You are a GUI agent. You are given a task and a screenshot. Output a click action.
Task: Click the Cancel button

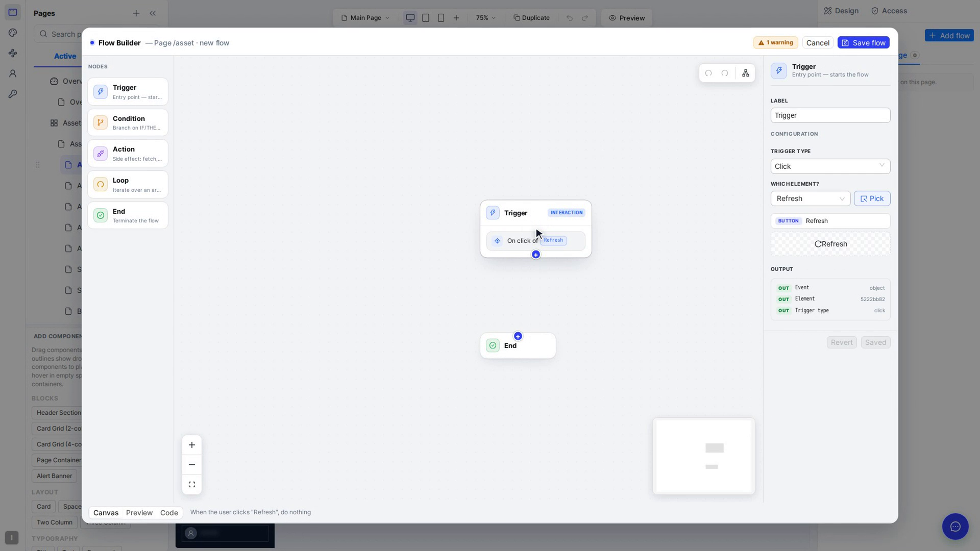[818, 43]
